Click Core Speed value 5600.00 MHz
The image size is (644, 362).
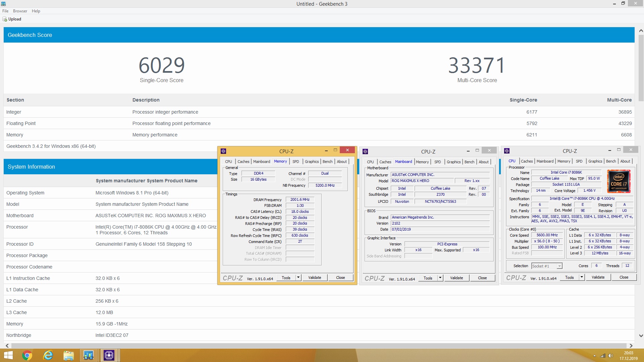click(x=547, y=235)
